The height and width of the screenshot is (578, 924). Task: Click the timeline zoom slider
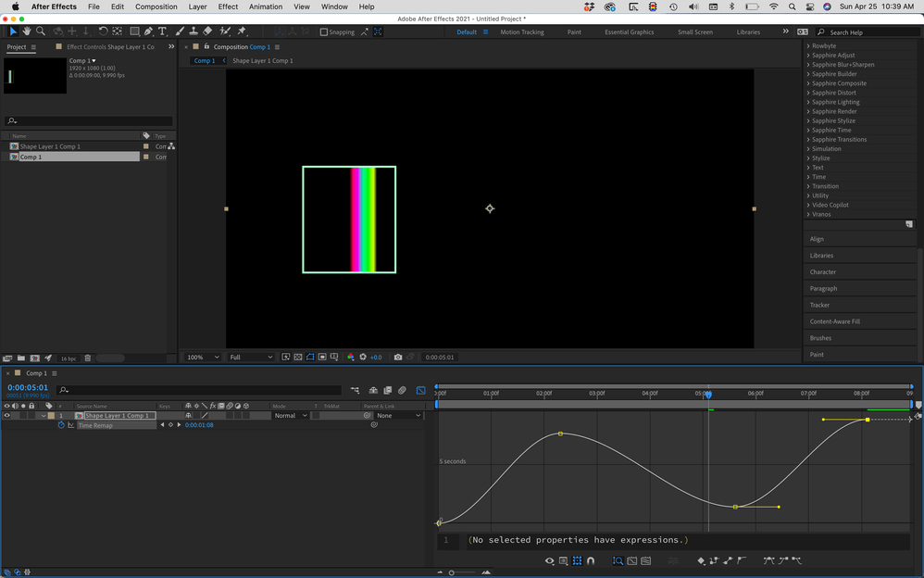coord(452,572)
